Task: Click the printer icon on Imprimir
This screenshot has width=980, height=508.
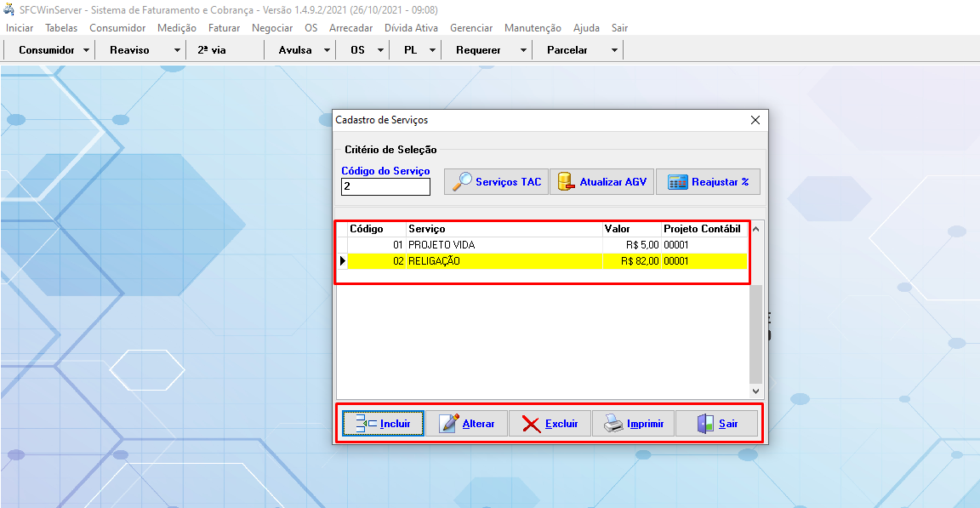Action: pos(613,424)
